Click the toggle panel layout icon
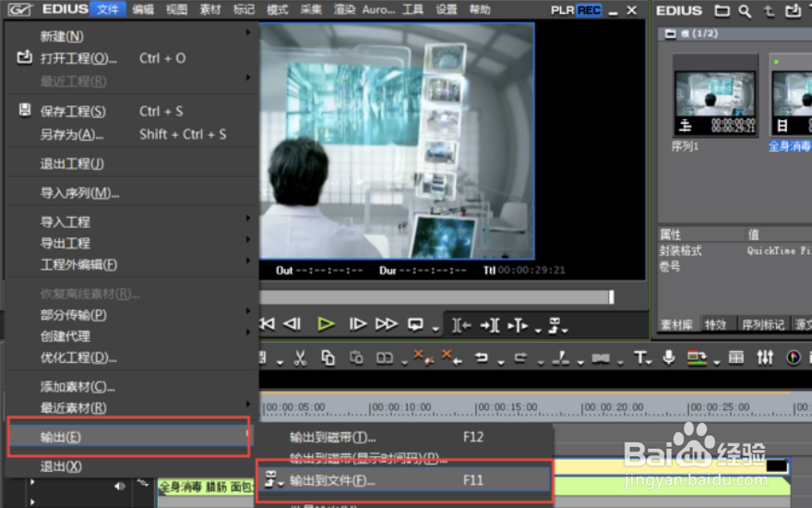This screenshot has height=508, width=812. click(x=736, y=357)
